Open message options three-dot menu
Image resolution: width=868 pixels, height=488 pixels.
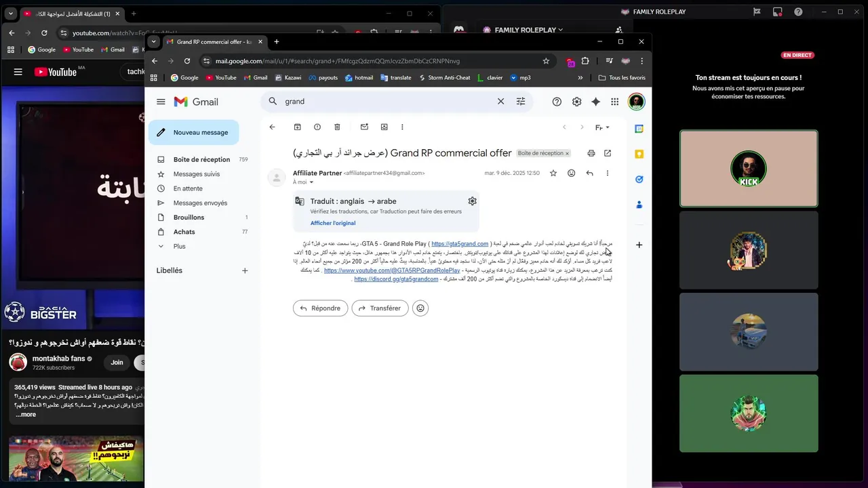coord(607,173)
